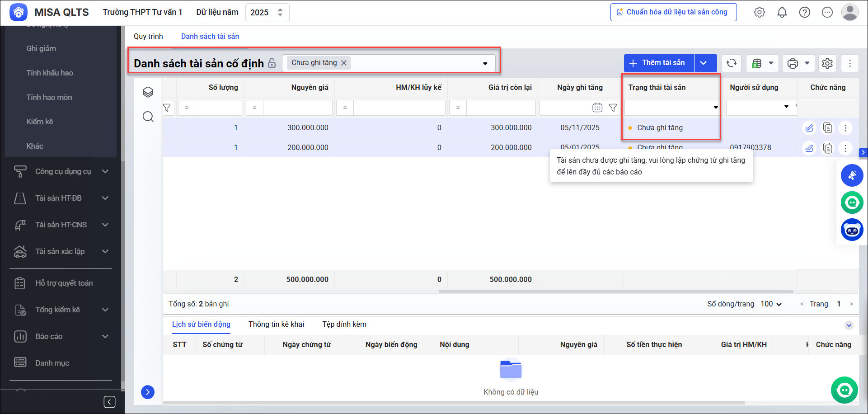Remove the 'Chưa ghi tăng' filter tag

[x=344, y=63]
